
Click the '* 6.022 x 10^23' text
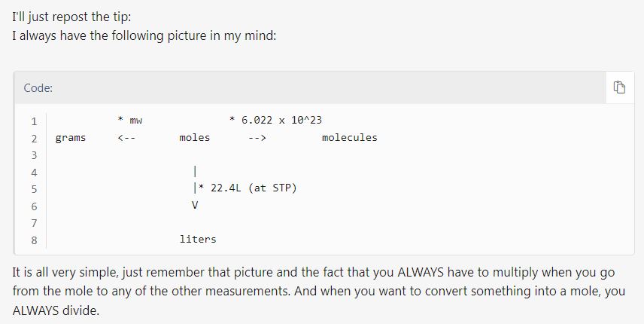[x=275, y=120]
